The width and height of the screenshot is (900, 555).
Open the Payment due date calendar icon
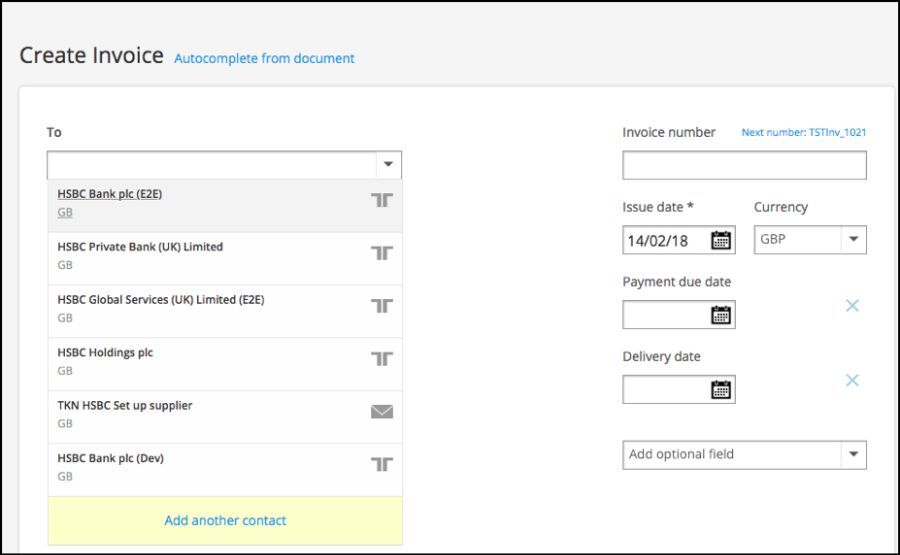pyautogui.click(x=721, y=315)
